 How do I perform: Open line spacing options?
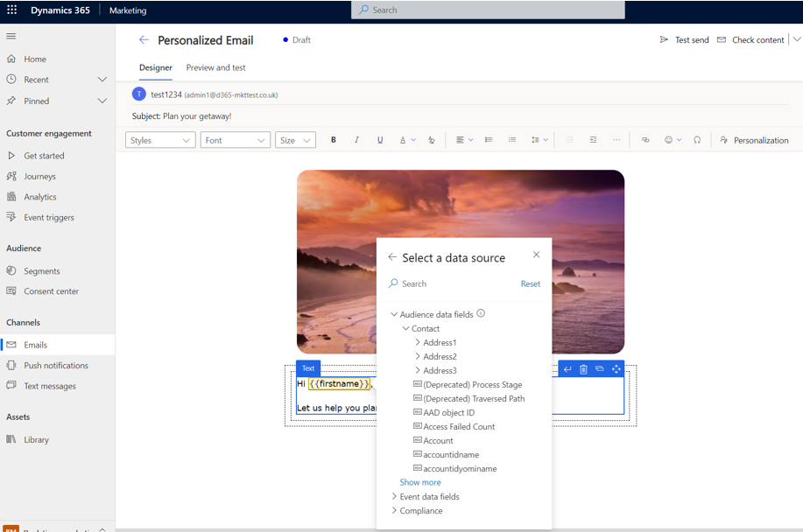539,140
